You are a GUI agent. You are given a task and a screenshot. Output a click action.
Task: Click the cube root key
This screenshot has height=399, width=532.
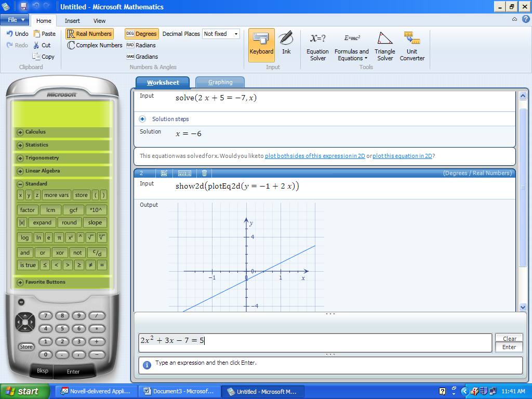(x=102, y=237)
